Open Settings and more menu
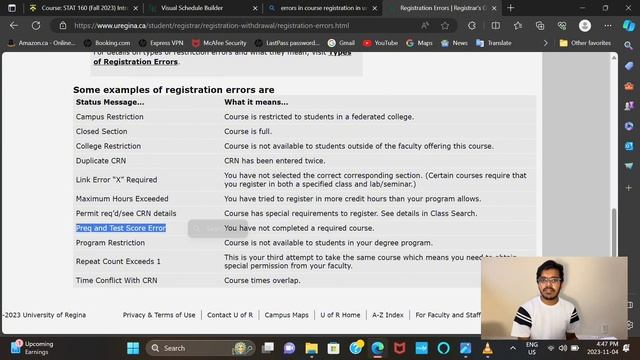 pos(608,26)
